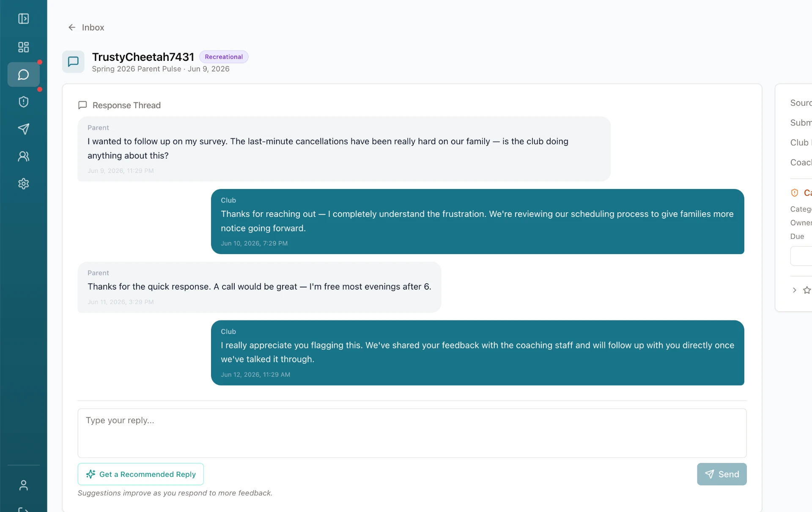
Task: Click the Jun 12, 2026, 11:29 AM timestamp
Action: click(255, 375)
